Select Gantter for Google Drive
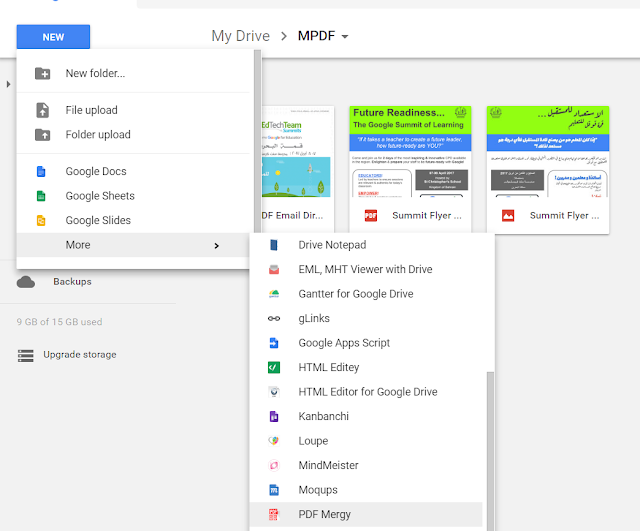 tap(366, 294)
